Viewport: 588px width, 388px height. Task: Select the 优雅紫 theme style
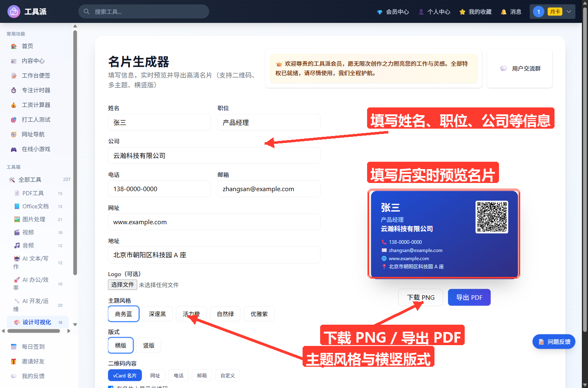(x=259, y=314)
